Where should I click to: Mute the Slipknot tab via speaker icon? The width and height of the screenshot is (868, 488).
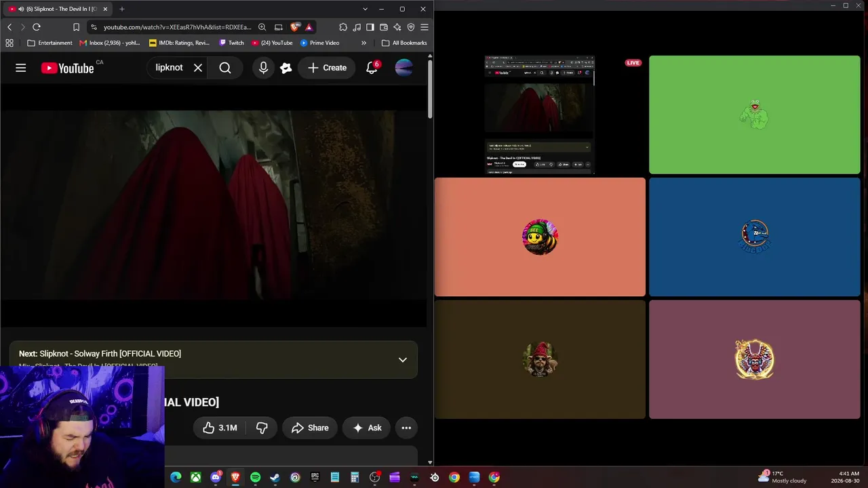(x=21, y=9)
